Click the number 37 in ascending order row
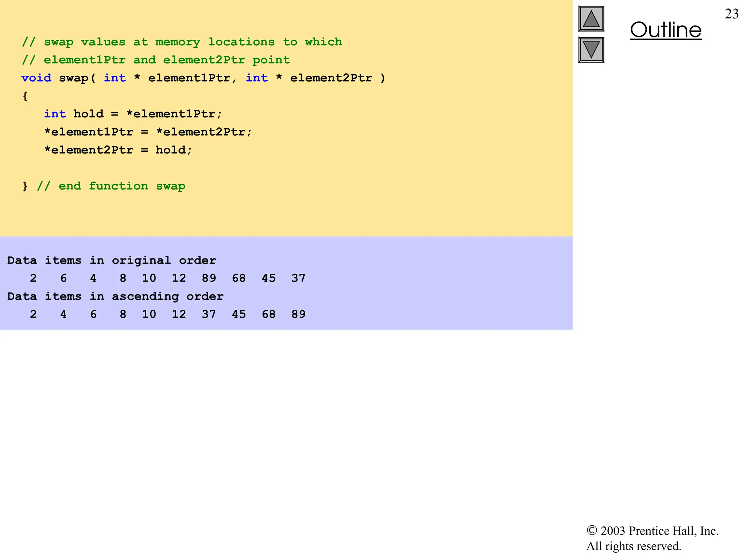The image size is (747, 560). (x=209, y=314)
